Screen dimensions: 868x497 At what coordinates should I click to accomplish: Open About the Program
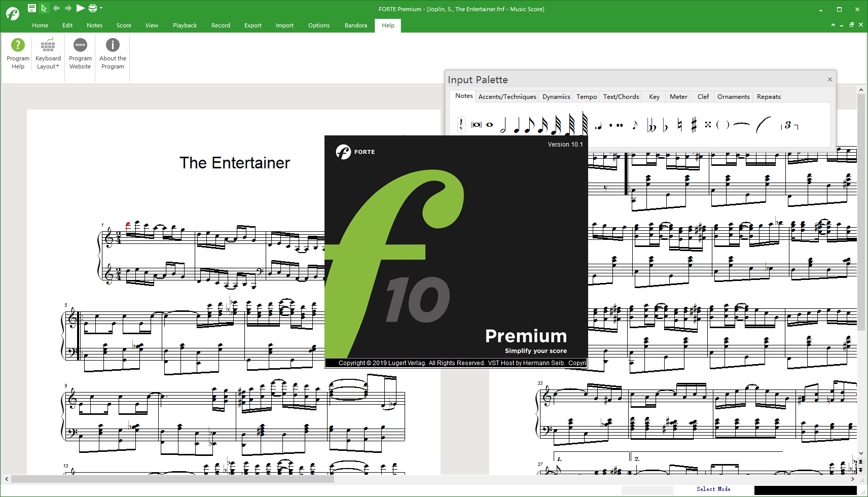coord(113,54)
